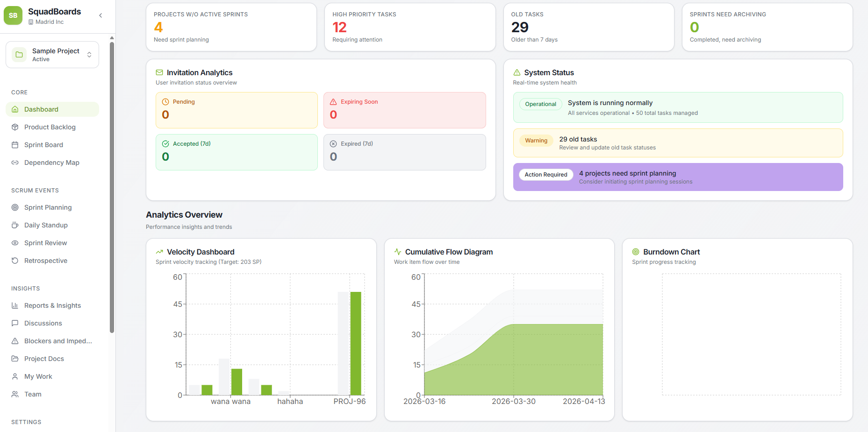Click the Blockers and Impediments warning icon

15,341
